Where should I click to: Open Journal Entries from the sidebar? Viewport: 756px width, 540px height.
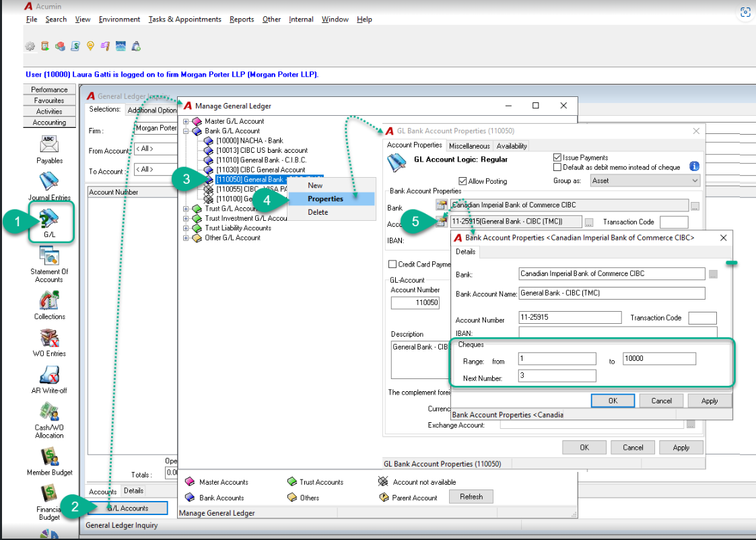tap(49, 181)
